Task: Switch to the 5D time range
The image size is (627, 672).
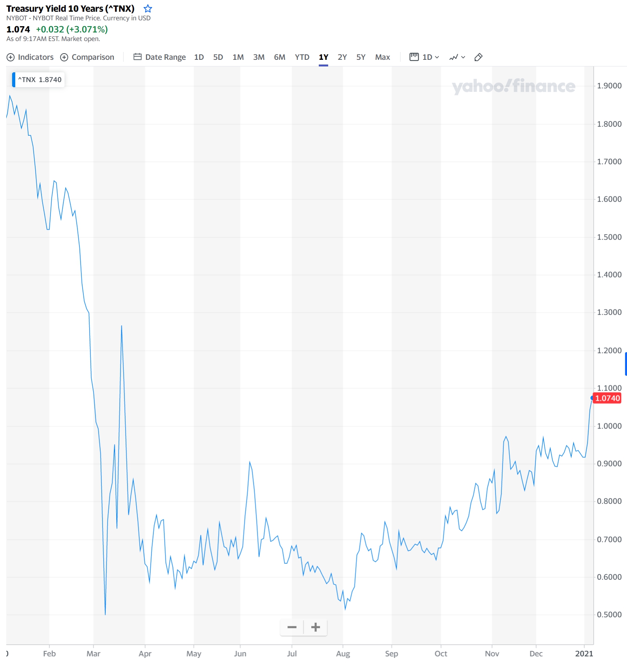Action: tap(218, 57)
